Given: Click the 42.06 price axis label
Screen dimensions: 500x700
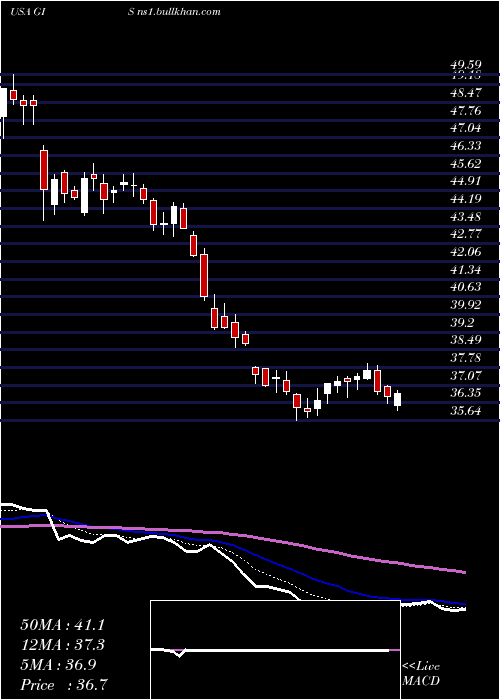Looking at the screenshot, I should 467,252.
